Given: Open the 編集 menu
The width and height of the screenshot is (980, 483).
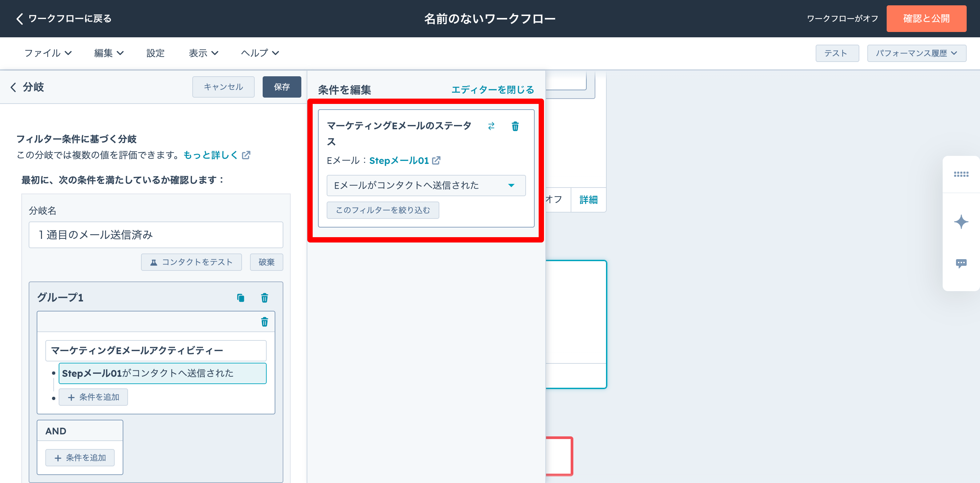Looking at the screenshot, I should (x=109, y=53).
